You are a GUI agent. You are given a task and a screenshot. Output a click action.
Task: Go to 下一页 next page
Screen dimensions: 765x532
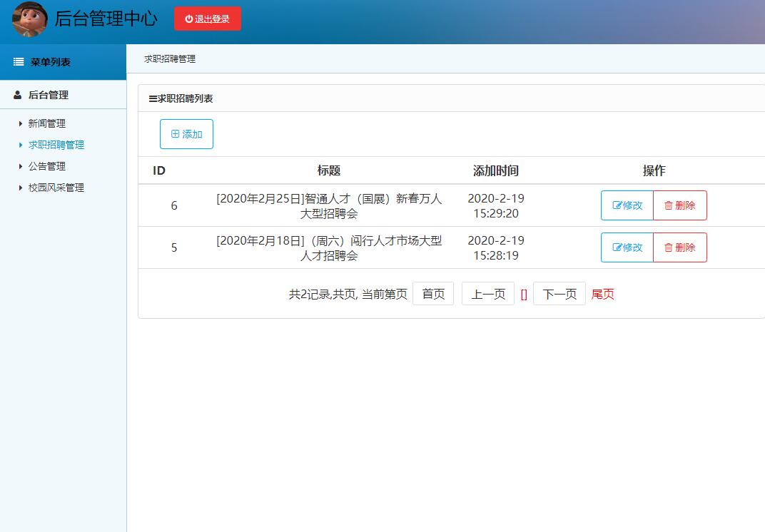coord(559,294)
